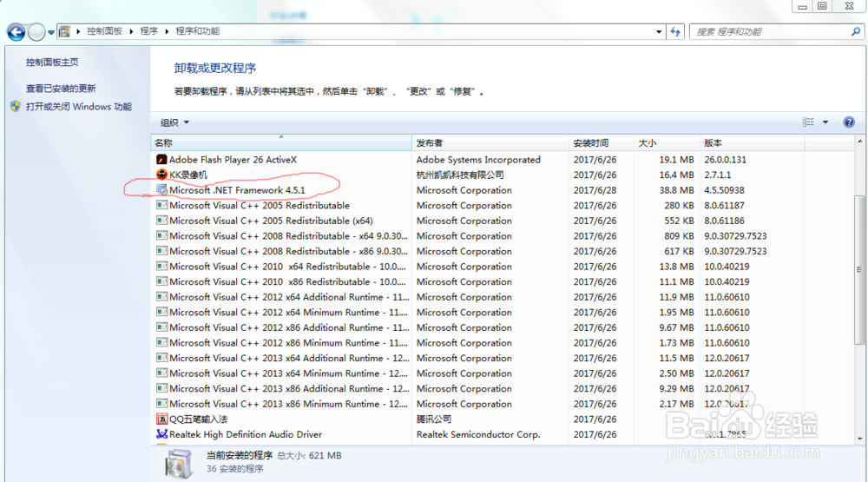
Task: Click the installed programs icon in details pane
Action: (x=178, y=463)
